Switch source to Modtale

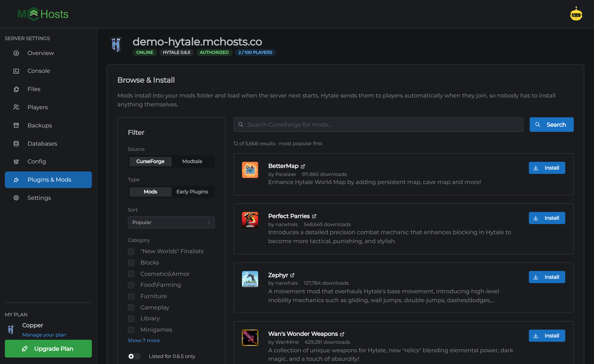[x=192, y=161]
